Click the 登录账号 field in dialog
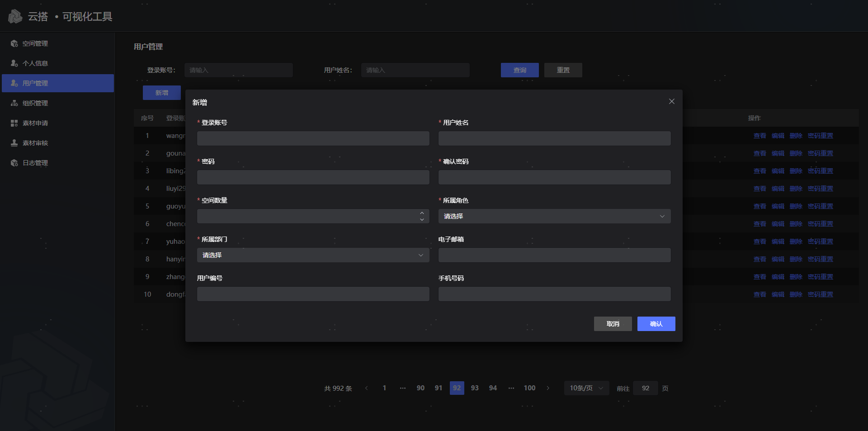Screen dimensions: 868x431 coord(313,138)
